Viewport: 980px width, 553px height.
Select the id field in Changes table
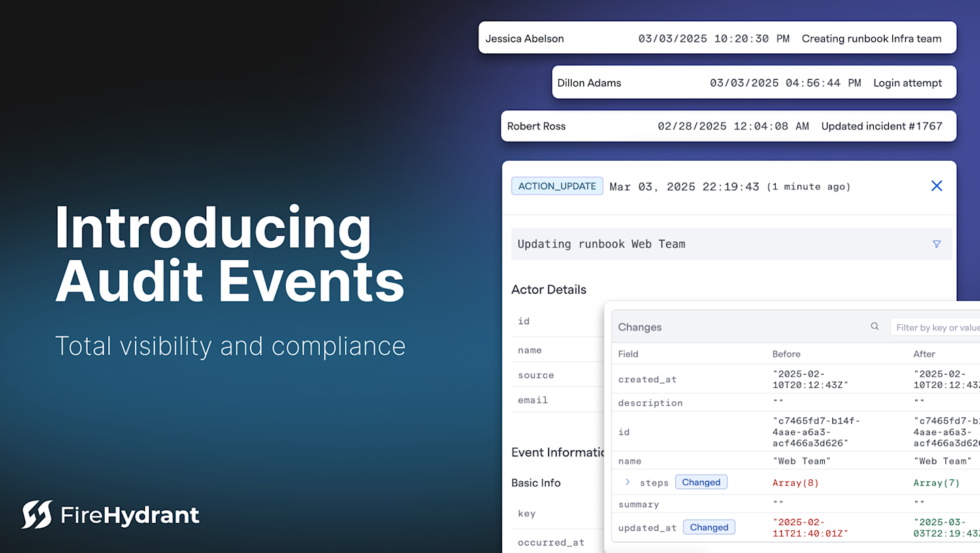pyautogui.click(x=624, y=432)
